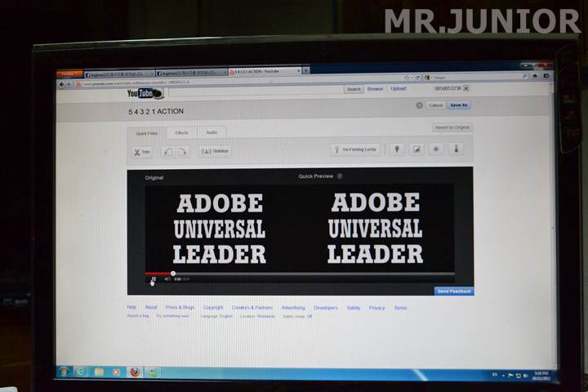Click the Save As button
The height and width of the screenshot is (392, 588).
tap(459, 105)
